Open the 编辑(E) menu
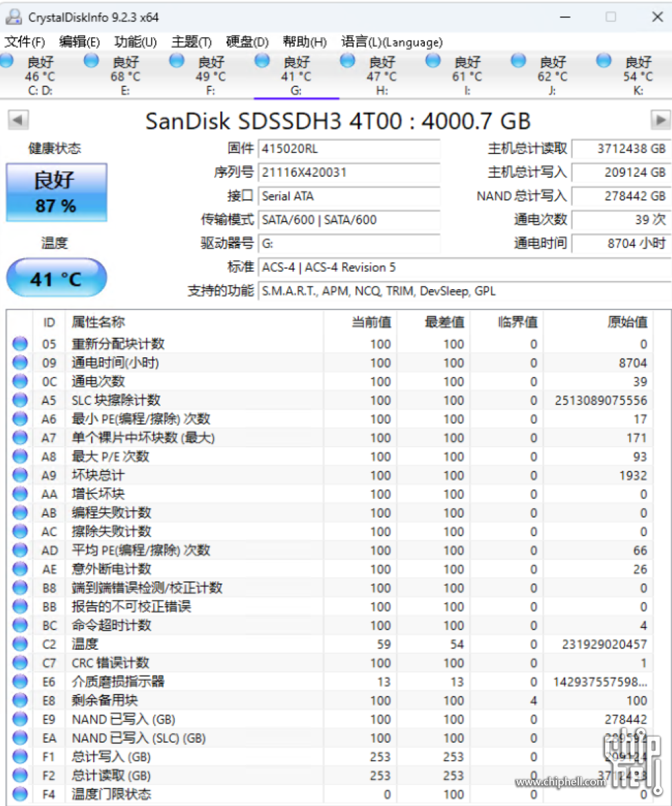Screen dimensions: 672x806 79,41
